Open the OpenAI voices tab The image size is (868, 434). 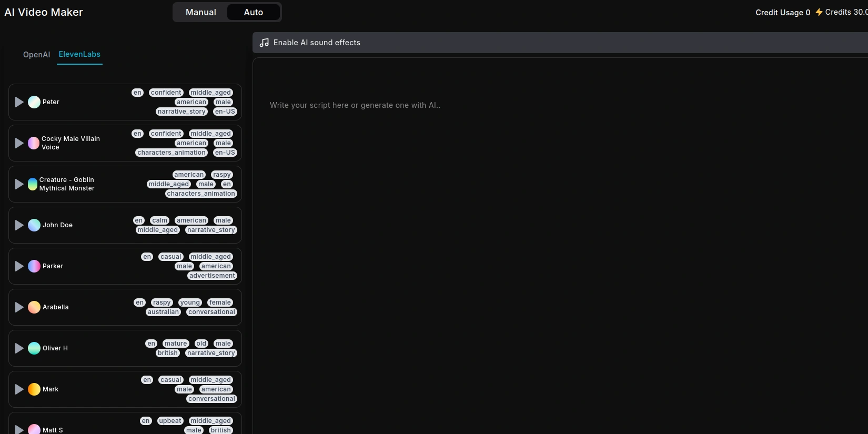tap(36, 55)
